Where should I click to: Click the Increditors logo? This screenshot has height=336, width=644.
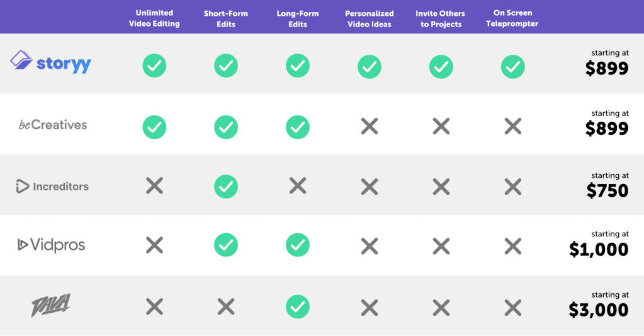(52, 186)
